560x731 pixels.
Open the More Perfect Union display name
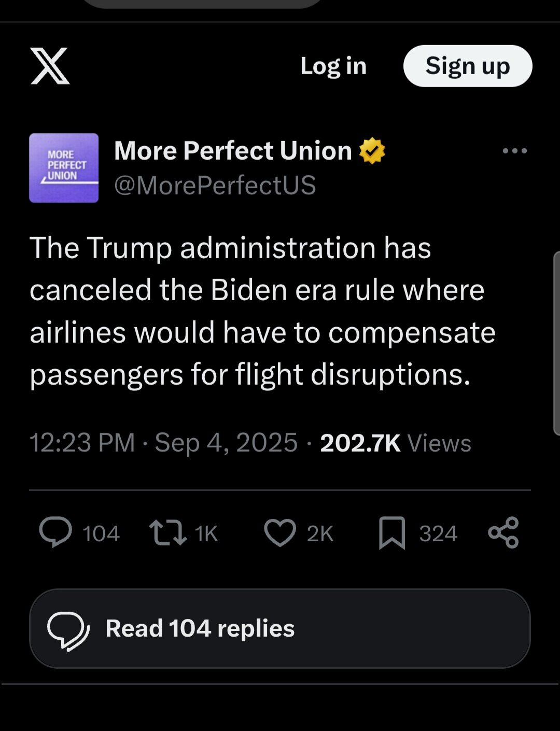233,150
